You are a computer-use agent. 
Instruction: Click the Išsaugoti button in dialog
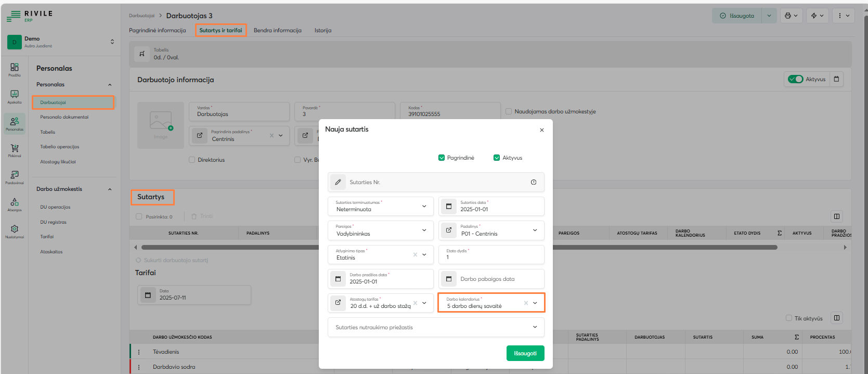(525, 353)
